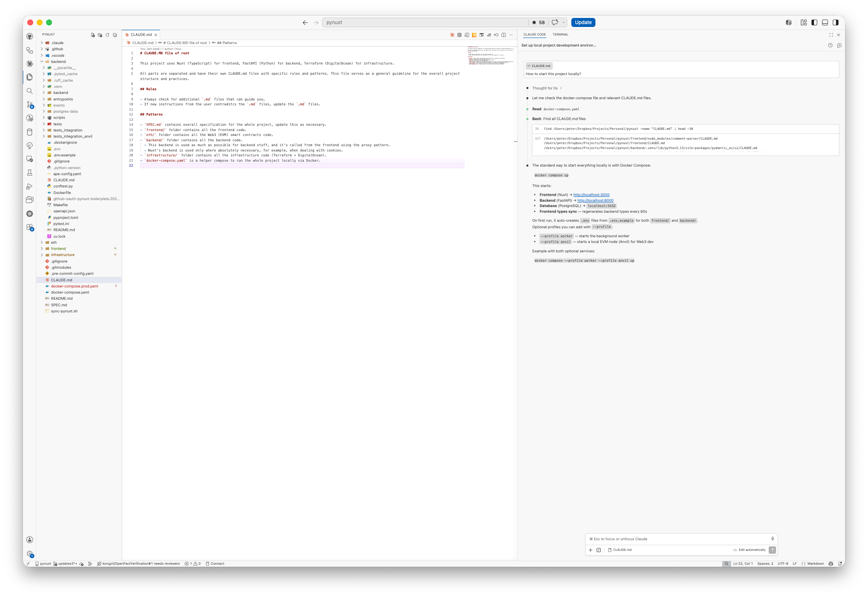Send the Claude message with arrow button
The height and width of the screenshot is (597, 868).
click(772, 550)
